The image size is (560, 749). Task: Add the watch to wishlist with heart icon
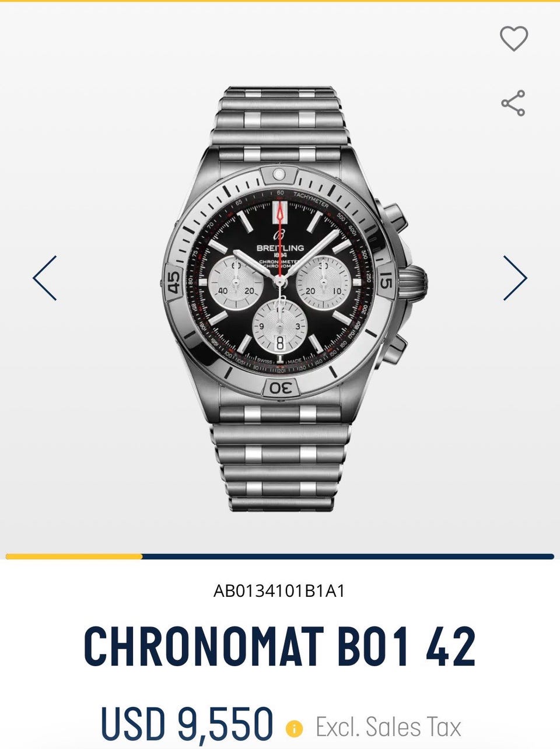[513, 38]
